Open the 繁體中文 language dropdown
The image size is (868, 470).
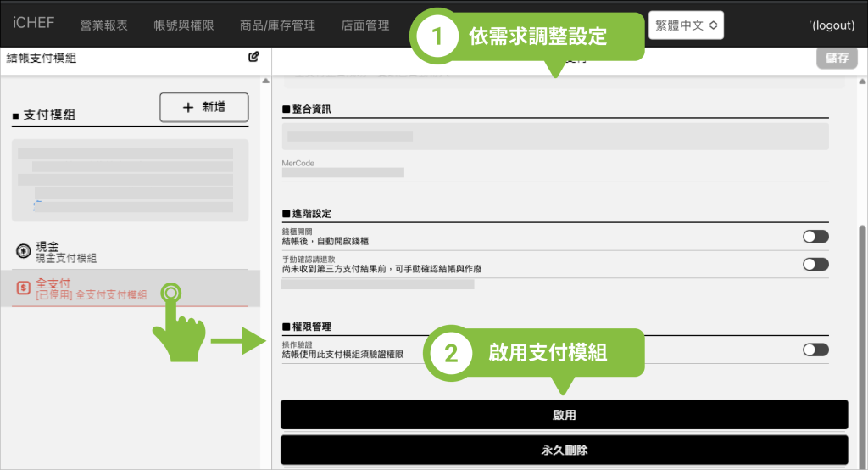click(686, 25)
